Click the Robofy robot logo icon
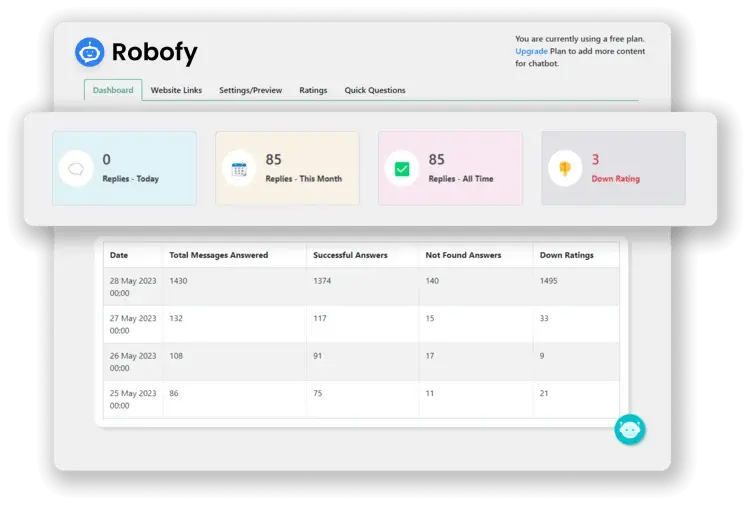750x505 pixels. (x=89, y=52)
